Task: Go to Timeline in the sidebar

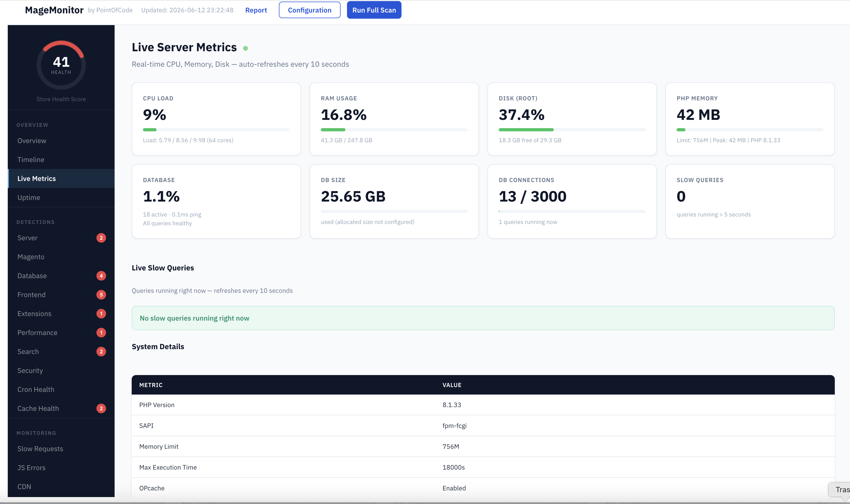Action: tap(61, 160)
